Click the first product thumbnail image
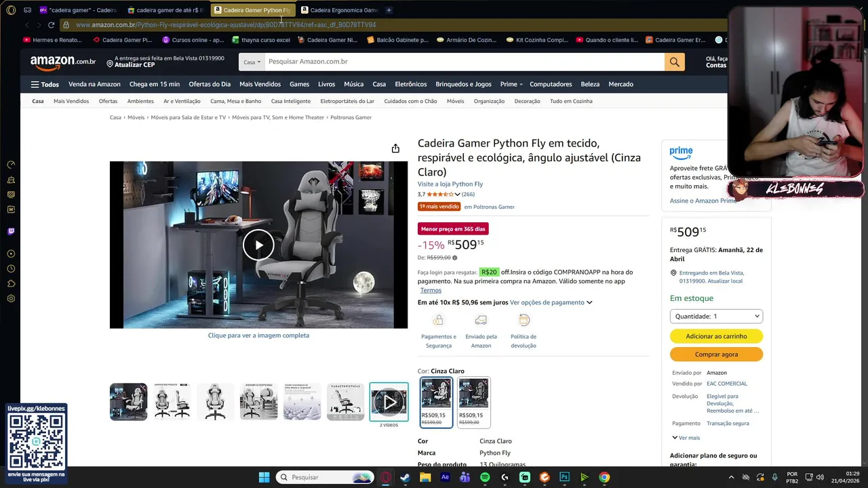 pyautogui.click(x=129, y=401)
